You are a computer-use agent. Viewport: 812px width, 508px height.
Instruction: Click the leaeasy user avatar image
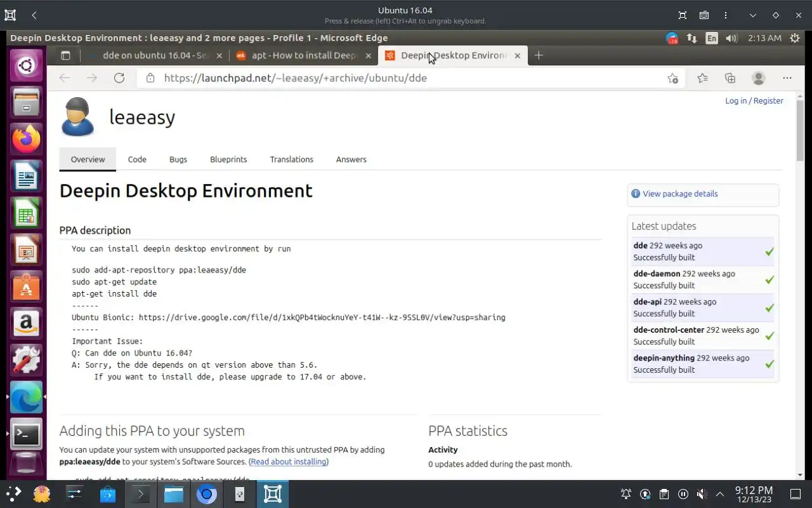click(x=77, y=117)
